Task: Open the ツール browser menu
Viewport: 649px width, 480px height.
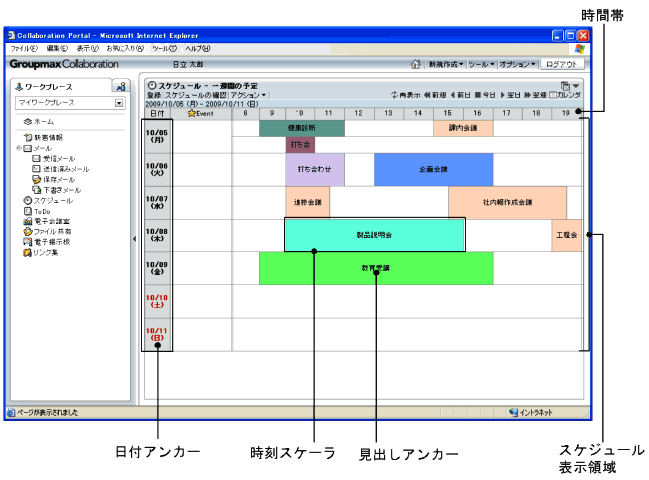Action: tap(164, 48)
